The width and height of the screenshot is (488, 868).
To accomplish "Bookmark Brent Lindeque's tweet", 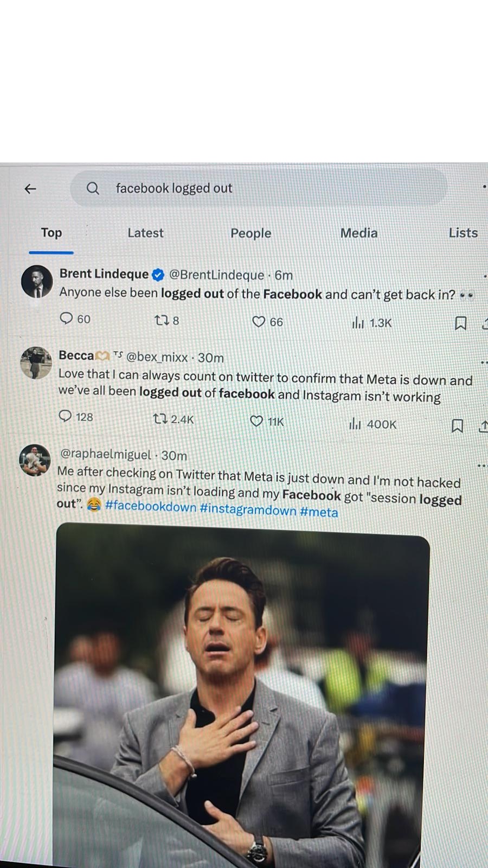I will click(460, 324).
